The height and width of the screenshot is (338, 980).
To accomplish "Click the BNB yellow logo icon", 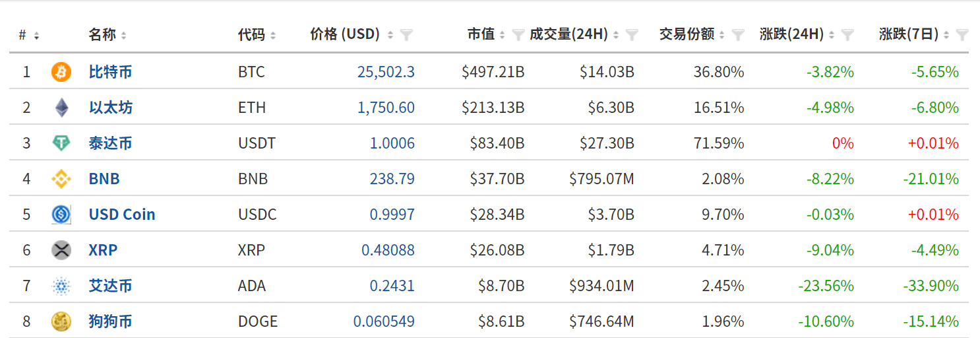I will point(61,179).
